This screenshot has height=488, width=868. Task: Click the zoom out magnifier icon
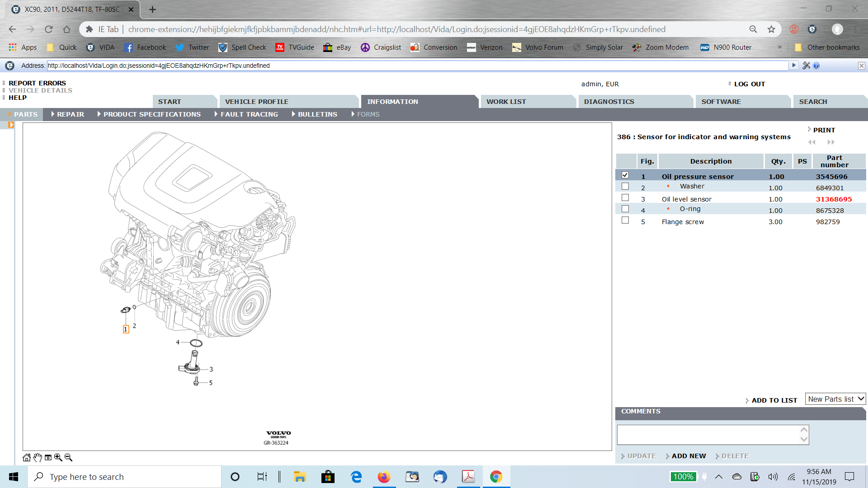point(68,457)
